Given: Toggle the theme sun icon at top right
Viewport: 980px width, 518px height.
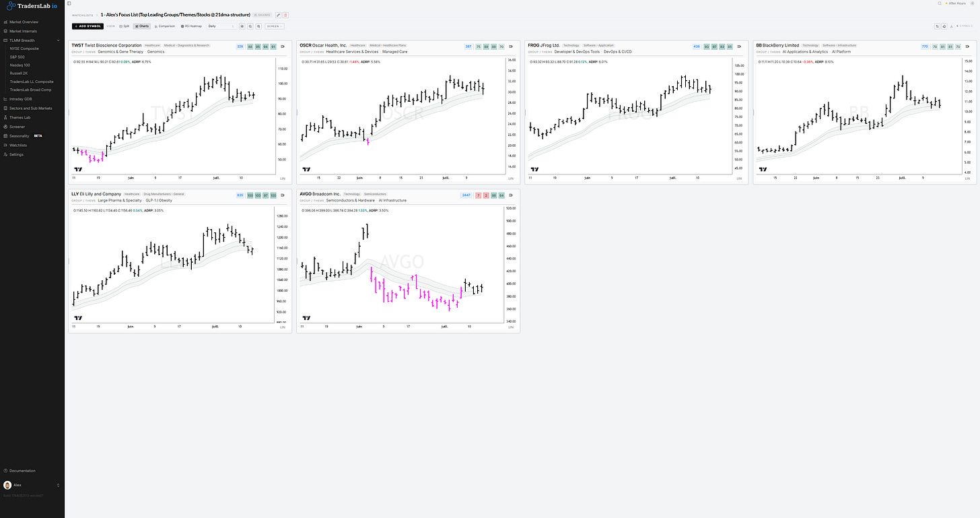Looking at the screenshot, I should coord(973,3).
